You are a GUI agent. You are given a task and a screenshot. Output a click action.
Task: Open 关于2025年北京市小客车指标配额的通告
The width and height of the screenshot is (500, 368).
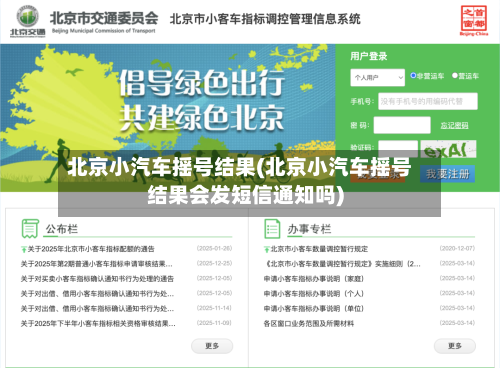click(91, 249)
